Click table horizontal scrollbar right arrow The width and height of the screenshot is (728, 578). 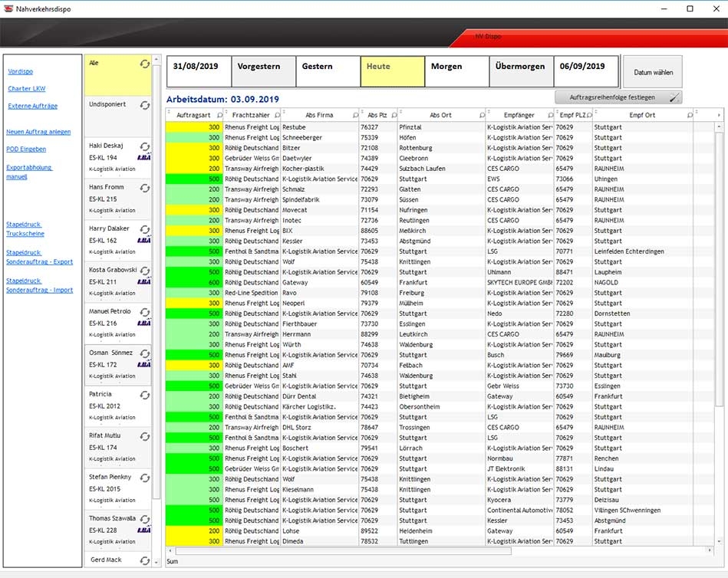[710, 550]
